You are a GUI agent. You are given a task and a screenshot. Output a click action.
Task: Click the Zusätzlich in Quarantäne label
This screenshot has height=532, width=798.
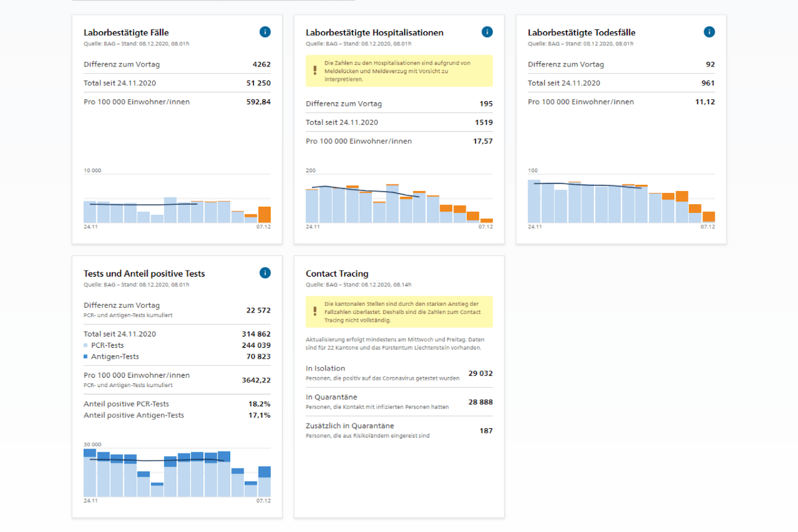coord(350,426)
